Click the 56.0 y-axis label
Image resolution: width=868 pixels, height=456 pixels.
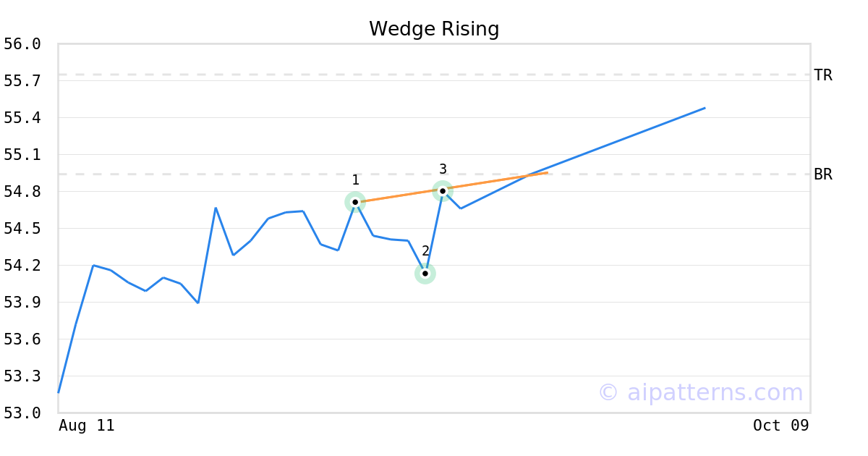[22, 44]
